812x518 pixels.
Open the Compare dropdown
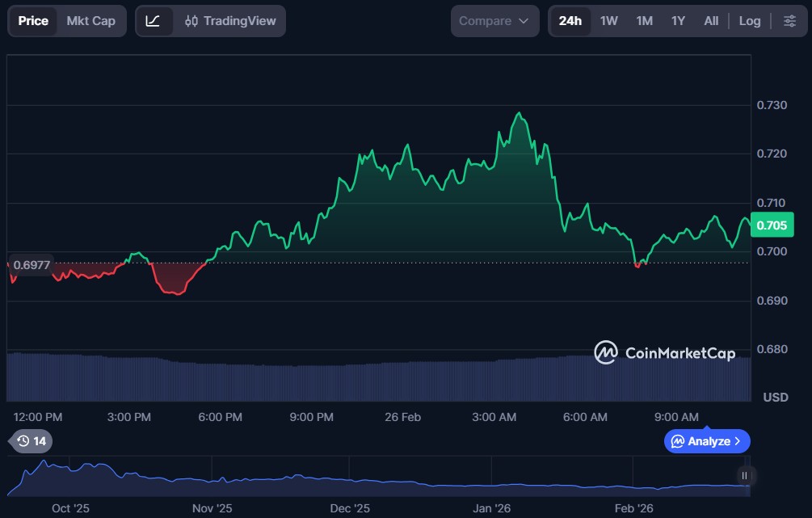494,21
